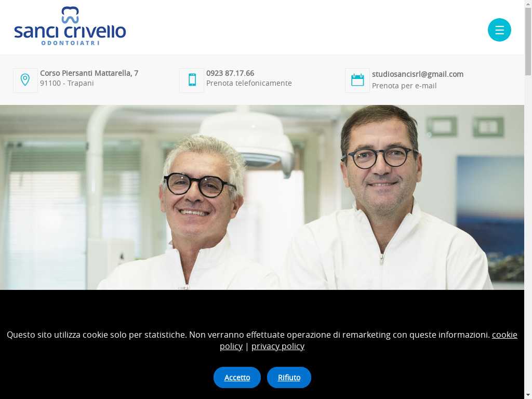Accept cookies with the Accetto button

tap(237, 377)
